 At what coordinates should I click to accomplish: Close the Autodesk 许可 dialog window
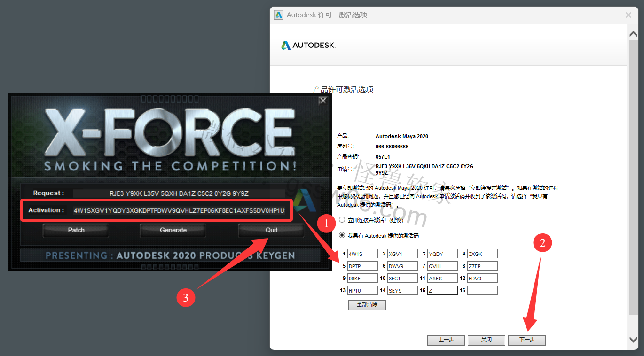click(628, 15)
